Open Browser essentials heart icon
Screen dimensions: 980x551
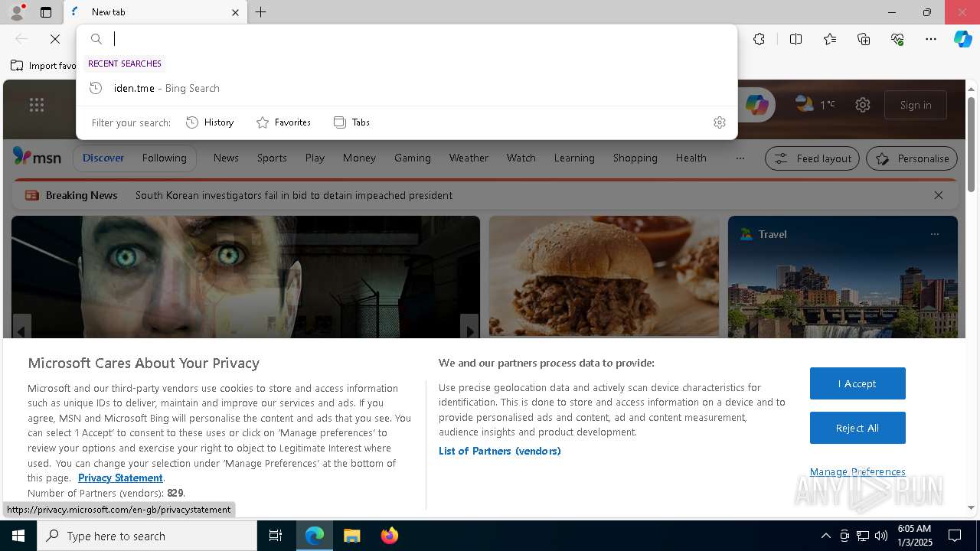pyautogui.click(x=897, y=39)
